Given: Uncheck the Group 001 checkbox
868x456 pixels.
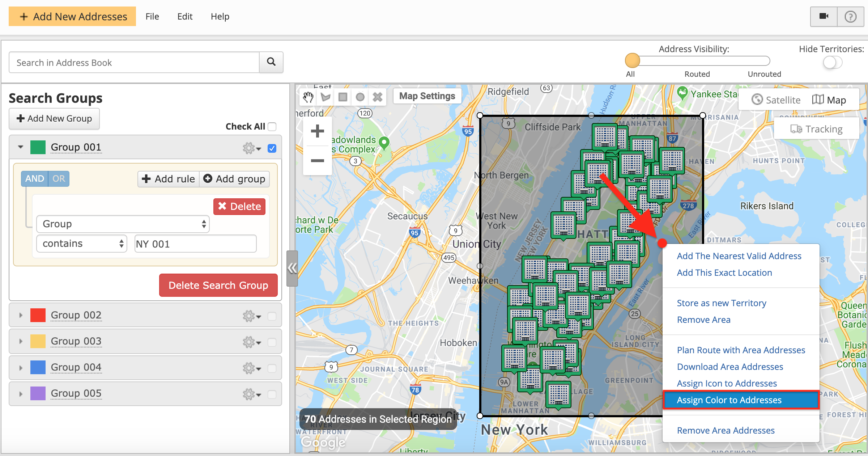Looking at the screenshot, I should click(x=272, y=148).
